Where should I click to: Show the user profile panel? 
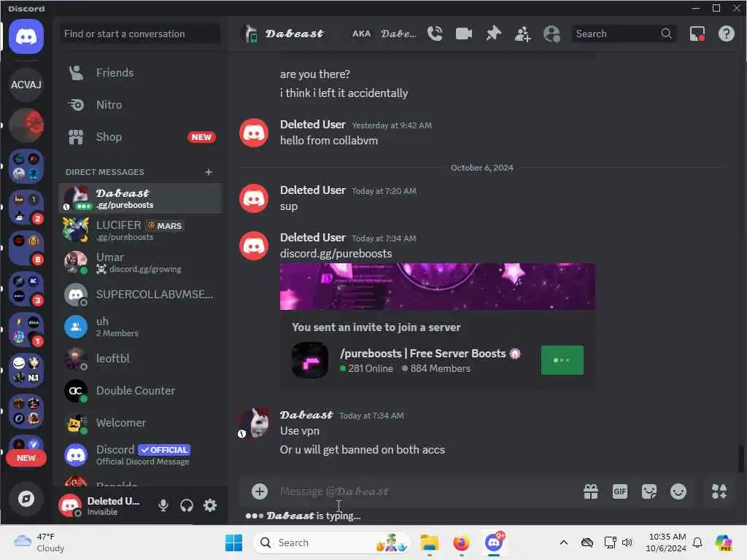(551, 34)
